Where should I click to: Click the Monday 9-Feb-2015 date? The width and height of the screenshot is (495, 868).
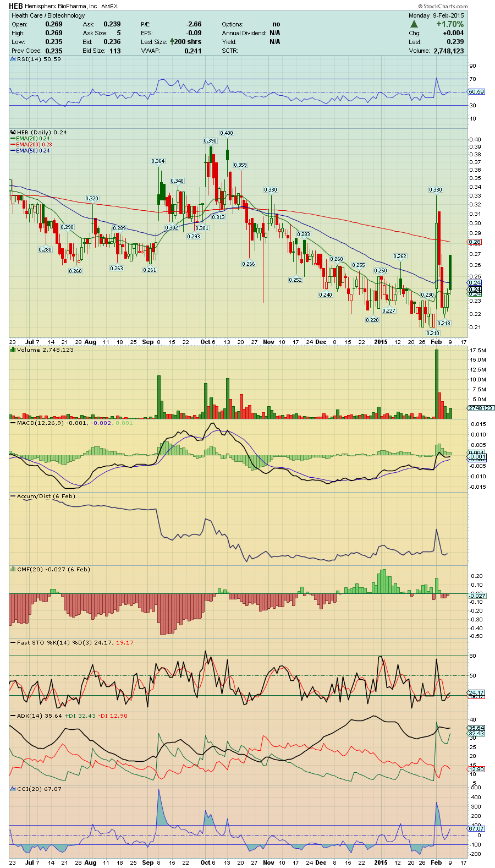pyautogui.click(x=436, y=15)
